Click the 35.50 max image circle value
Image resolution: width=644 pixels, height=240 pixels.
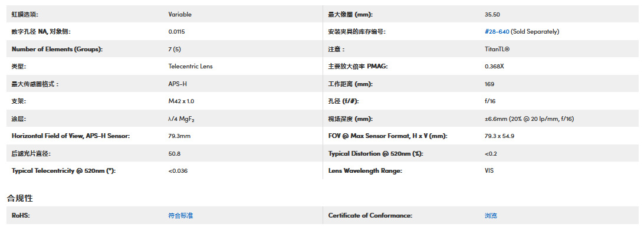pyautogui.click(x=492, y=14)
